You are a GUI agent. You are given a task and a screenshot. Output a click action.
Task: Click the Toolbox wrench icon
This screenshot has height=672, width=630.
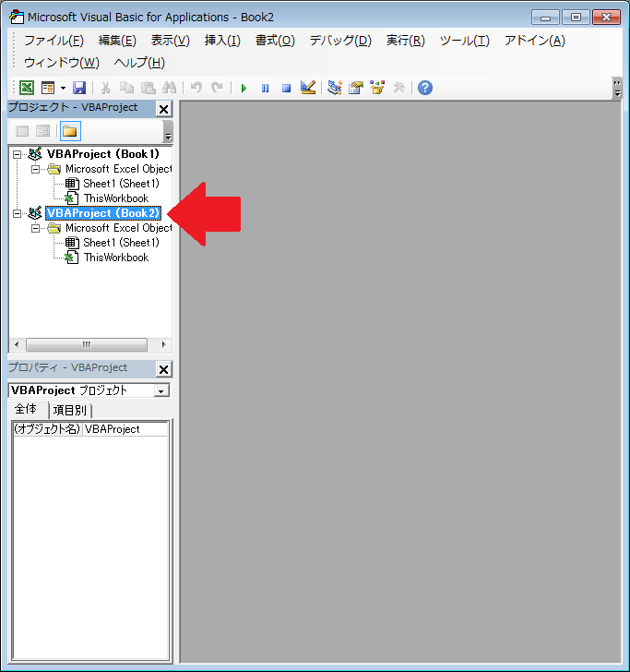tap(398, 88)
